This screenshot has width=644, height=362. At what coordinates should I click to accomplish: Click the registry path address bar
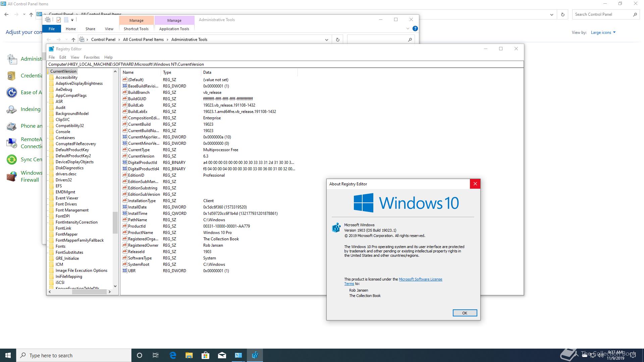pos(285,64)
